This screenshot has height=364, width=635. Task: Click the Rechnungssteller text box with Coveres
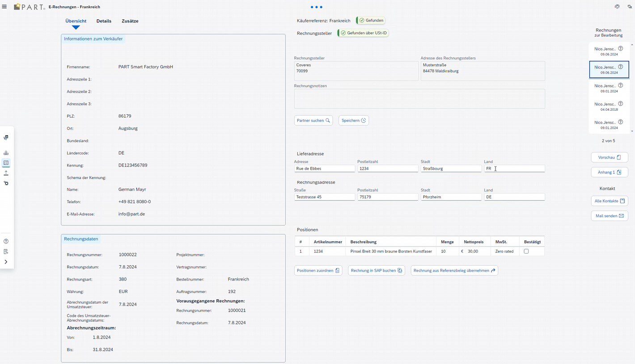coord(356,71)
